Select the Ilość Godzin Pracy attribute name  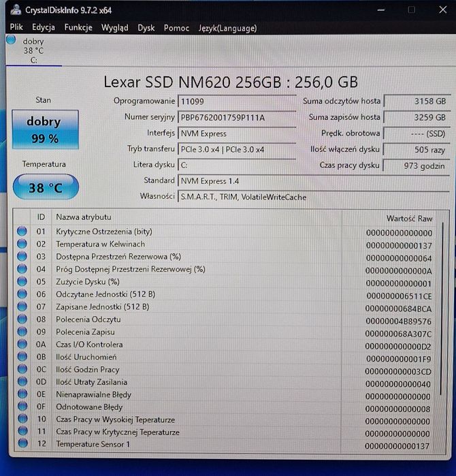click(x=88, y=370)
